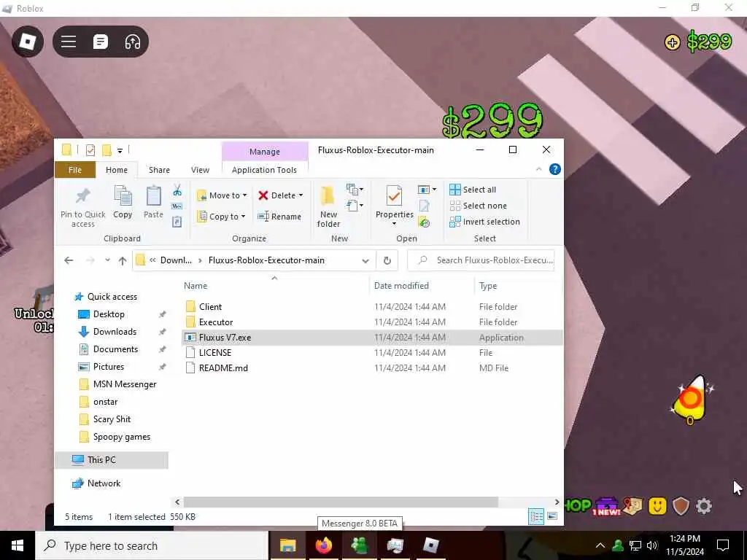Screen dimensions: 747x560
Task: Open the Roblox hamburger menu
Action: click(69, 42)
